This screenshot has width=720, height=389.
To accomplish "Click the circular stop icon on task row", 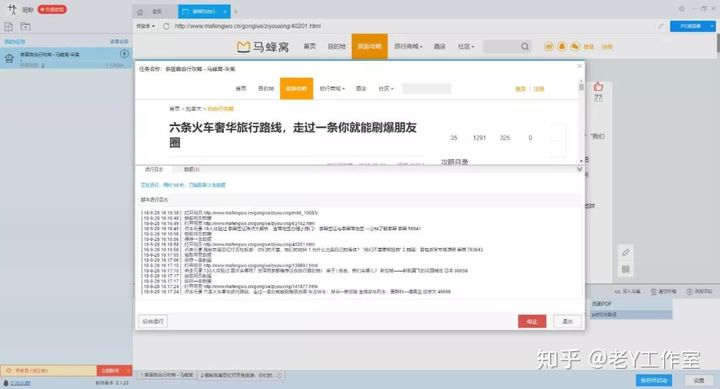I will tap(124, 54).
